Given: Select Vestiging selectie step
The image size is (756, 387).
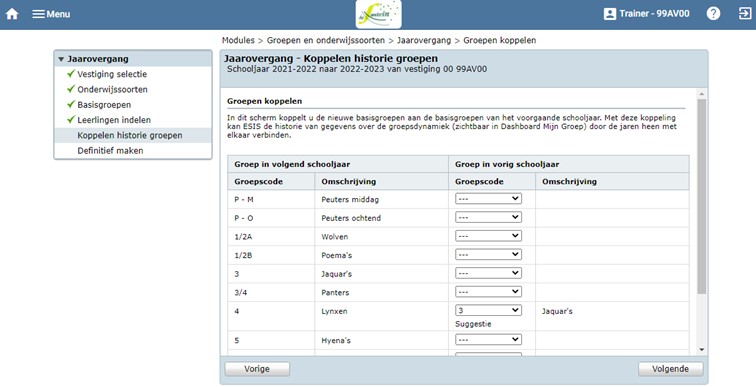Looking at the screenshot, I should 112,74.
